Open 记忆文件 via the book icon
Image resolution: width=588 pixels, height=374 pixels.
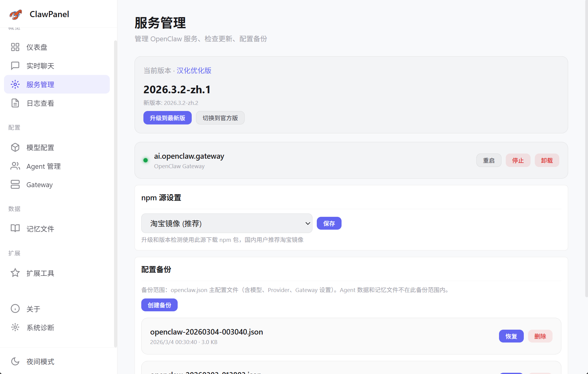15,228
